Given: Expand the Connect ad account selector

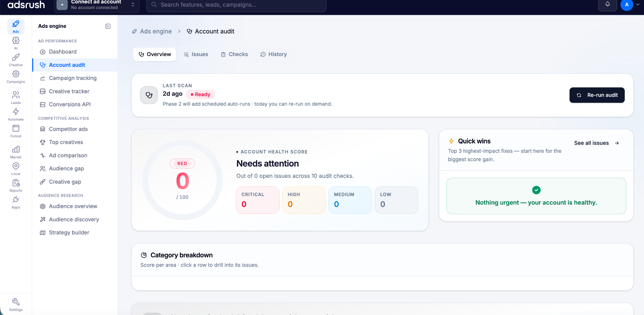Looking at the screenshot, I should pos(97,5).
